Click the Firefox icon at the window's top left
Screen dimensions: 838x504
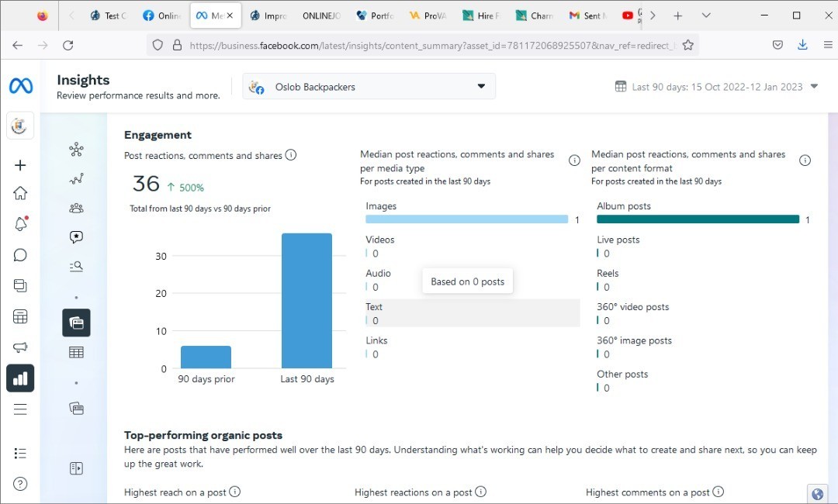42,16
